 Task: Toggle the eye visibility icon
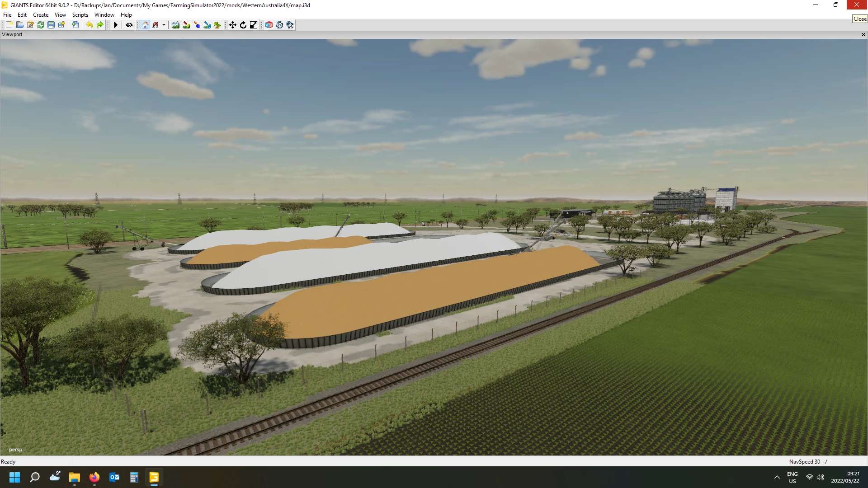point(129,25)
